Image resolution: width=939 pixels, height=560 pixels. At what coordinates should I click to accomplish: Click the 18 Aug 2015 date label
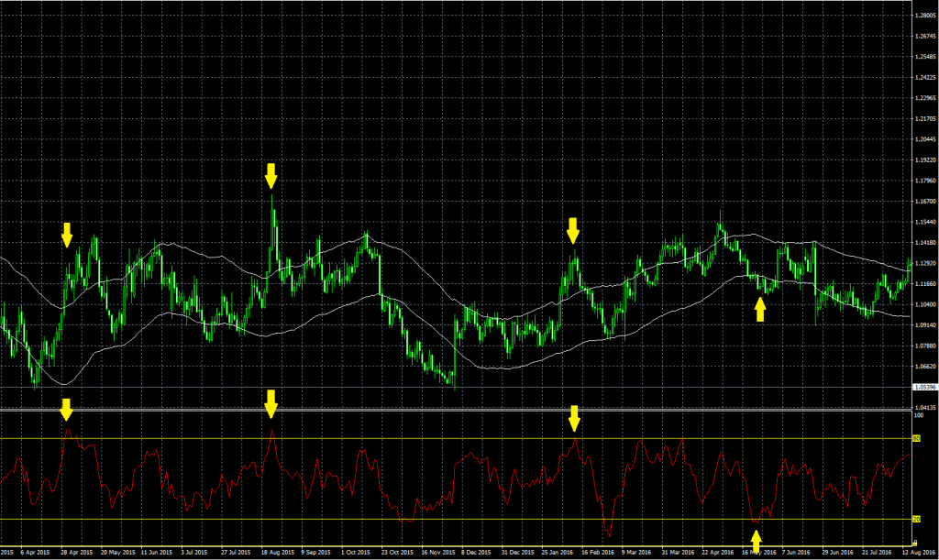click(x=278, y=553)
